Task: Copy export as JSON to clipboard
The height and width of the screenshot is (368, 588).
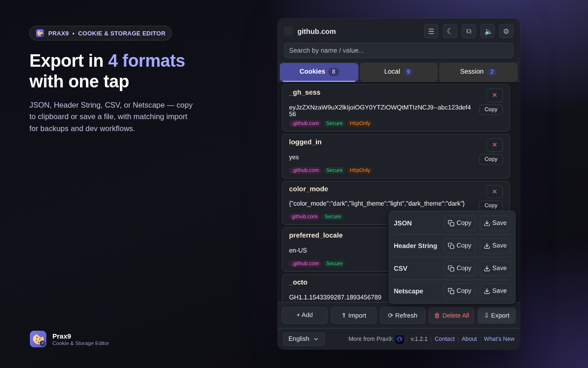Action: pos(460,223)
